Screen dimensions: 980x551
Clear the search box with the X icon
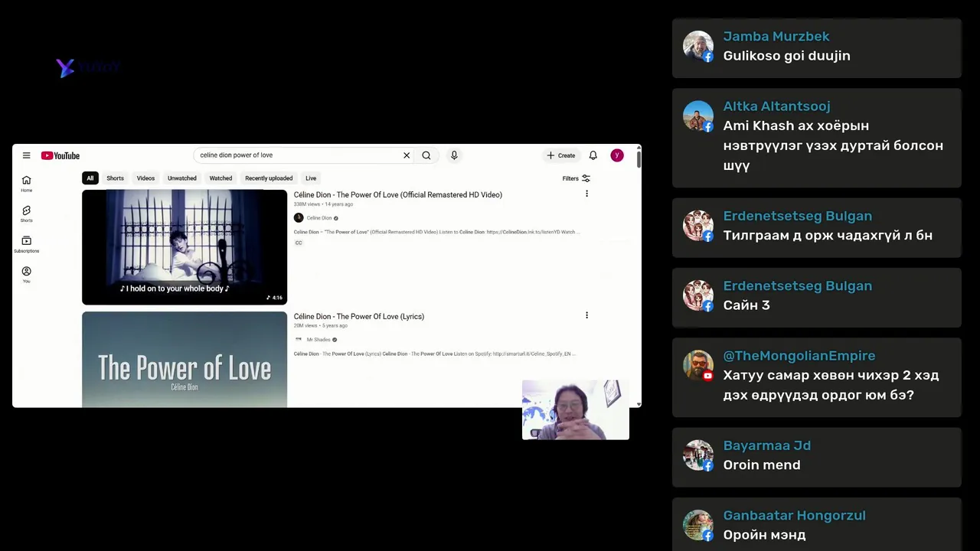tap(407, 155)
